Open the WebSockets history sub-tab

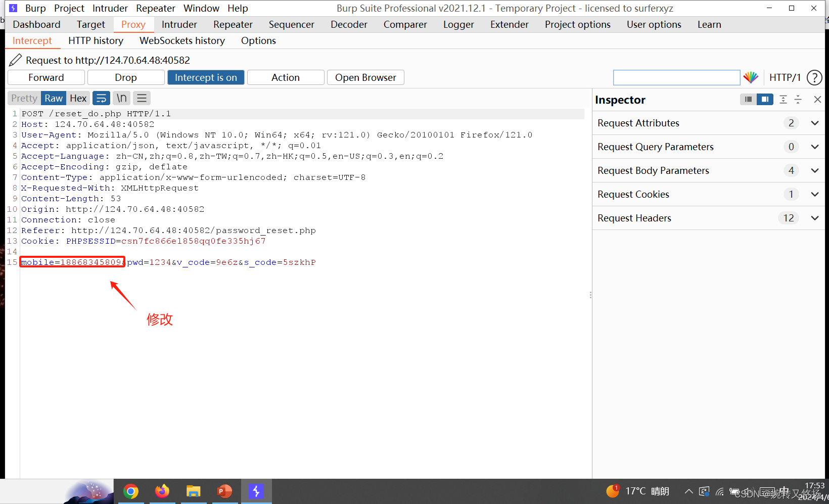point(182,40)
